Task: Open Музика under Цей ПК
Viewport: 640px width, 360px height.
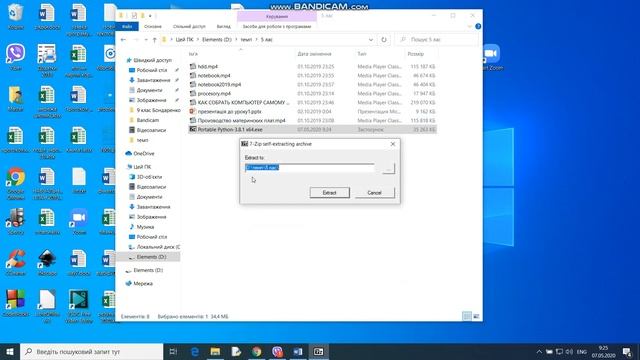Action: pyautogui.click(x=145, y=227)
